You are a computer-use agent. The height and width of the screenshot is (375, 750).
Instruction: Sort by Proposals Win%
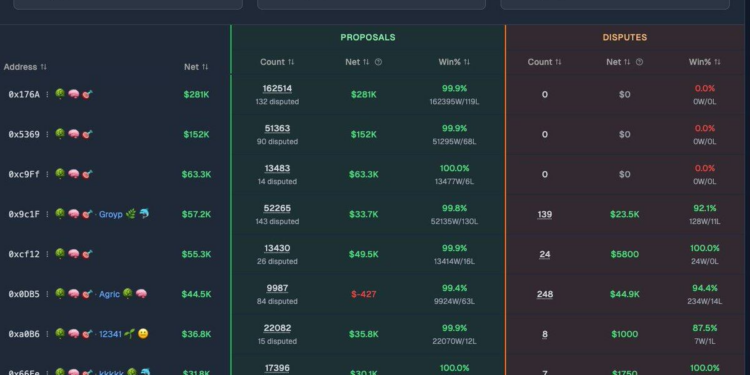[x=454, y=62]
